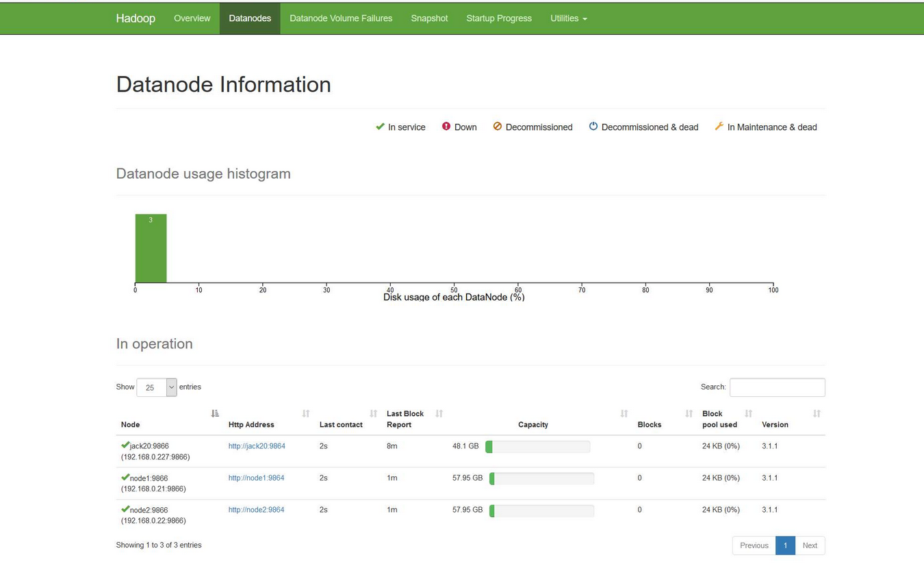Click the In Maintenance & dead wrench icon
This screenshot has height=566, width=924.
[x=719, y=127]
